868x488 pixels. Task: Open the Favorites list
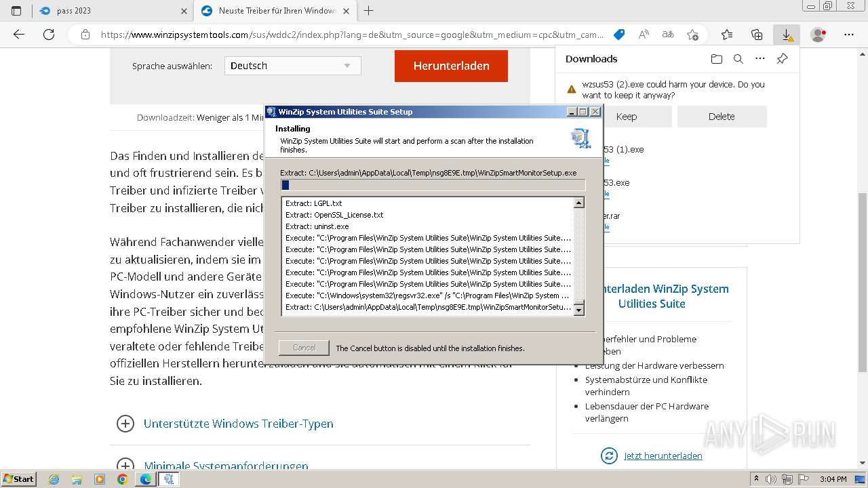(x=727, y=35)
